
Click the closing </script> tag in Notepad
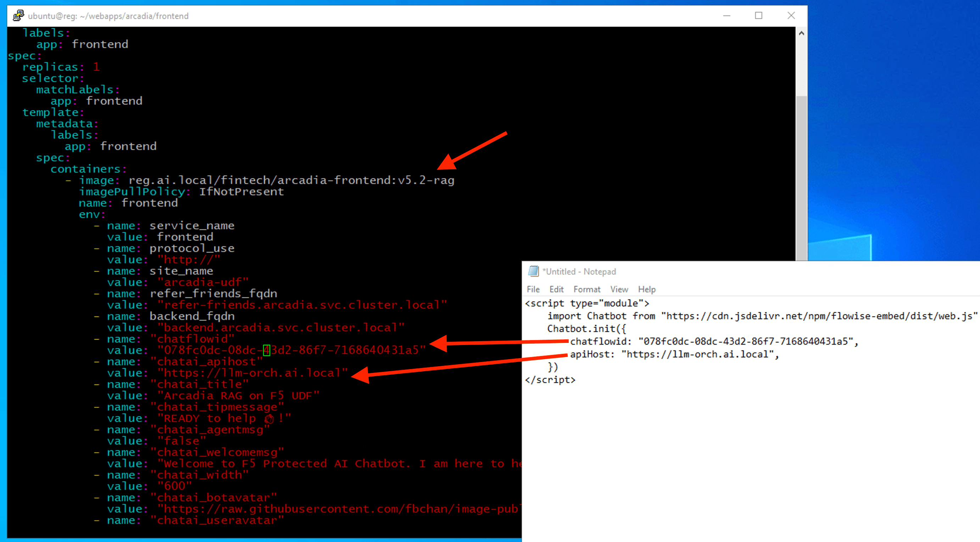click(x=550, y=380)
